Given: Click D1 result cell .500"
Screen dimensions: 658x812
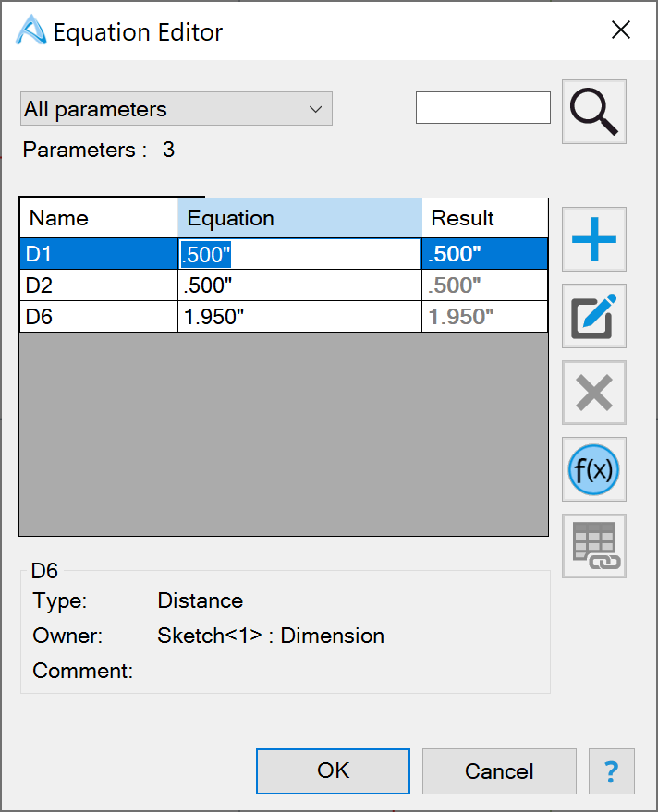Looking at the screenshot, I should click(485, 254).
